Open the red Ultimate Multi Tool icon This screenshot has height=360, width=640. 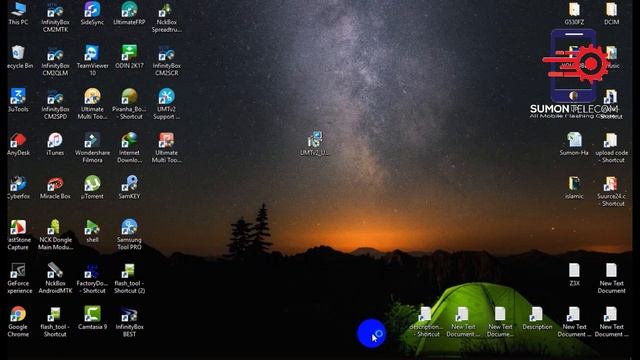167,148
